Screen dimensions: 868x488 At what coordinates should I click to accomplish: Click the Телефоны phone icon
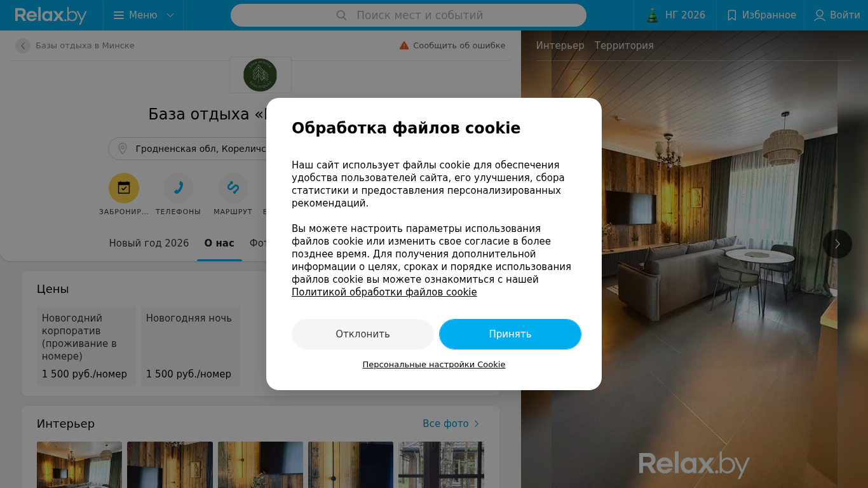pos(179,188)
